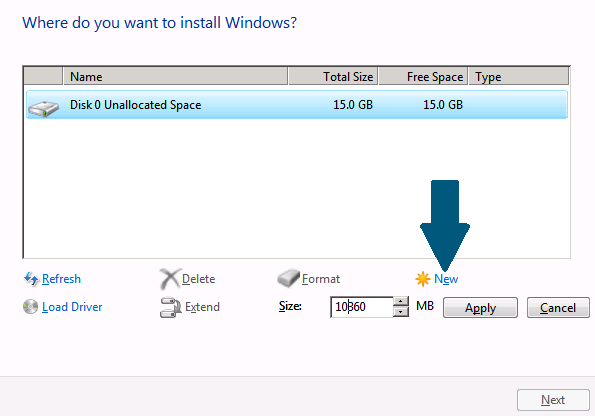This screenshot has height=416, width=595.
Task: Increase partition size with up spinner
Action: pyautogui.click(x=401, y=302)
